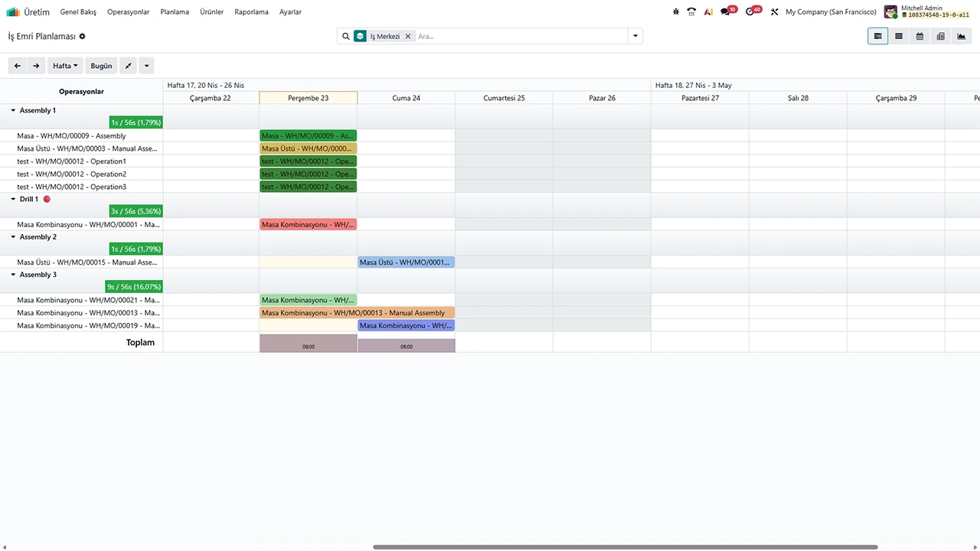
Task: Open the Raporlama menu
Action: (251, 11)
